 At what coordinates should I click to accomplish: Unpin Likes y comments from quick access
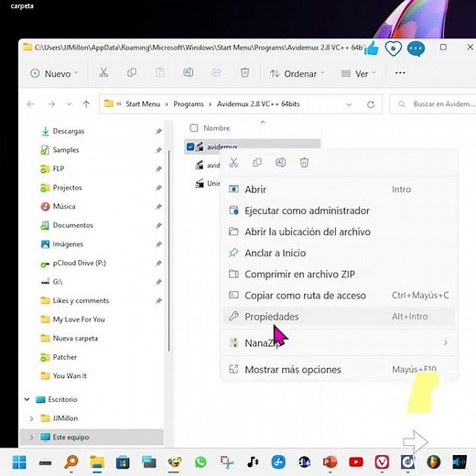(158, 301)
